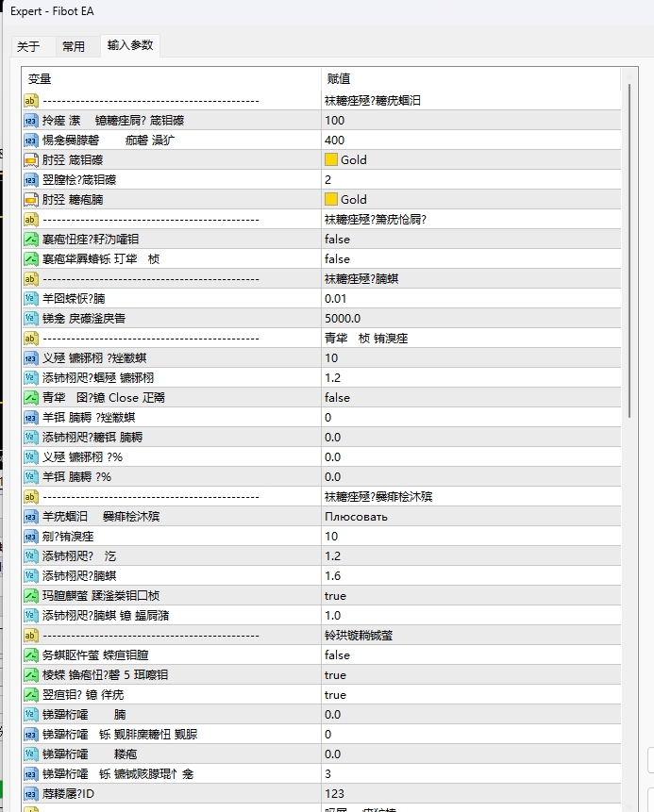654x812 pixels.
Task: Click the double-type icon in the 1.0 row
Action: [30, 616]
